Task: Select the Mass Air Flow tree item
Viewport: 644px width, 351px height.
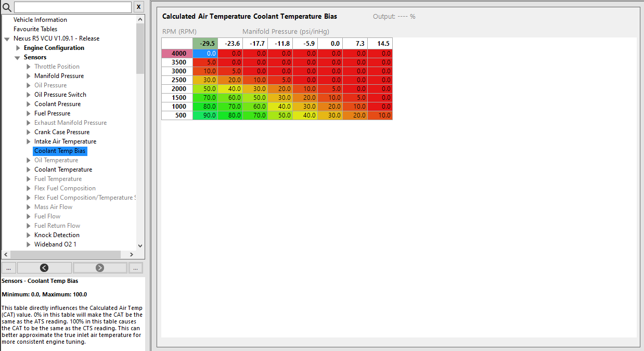Action: coord(53,207)
